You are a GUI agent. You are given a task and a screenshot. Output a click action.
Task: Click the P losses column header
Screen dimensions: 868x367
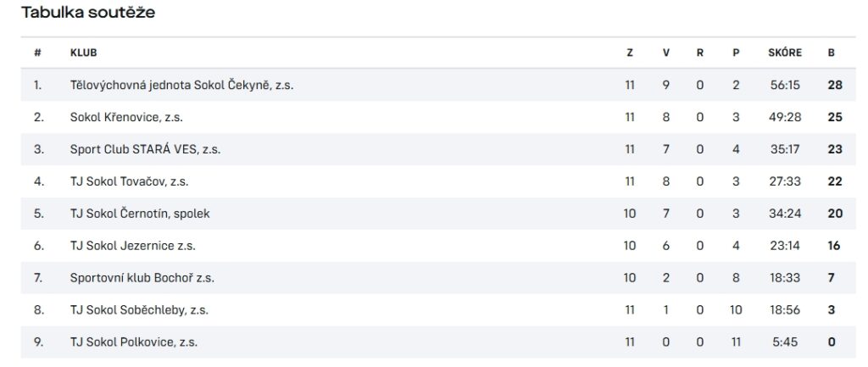pos(736,53)
